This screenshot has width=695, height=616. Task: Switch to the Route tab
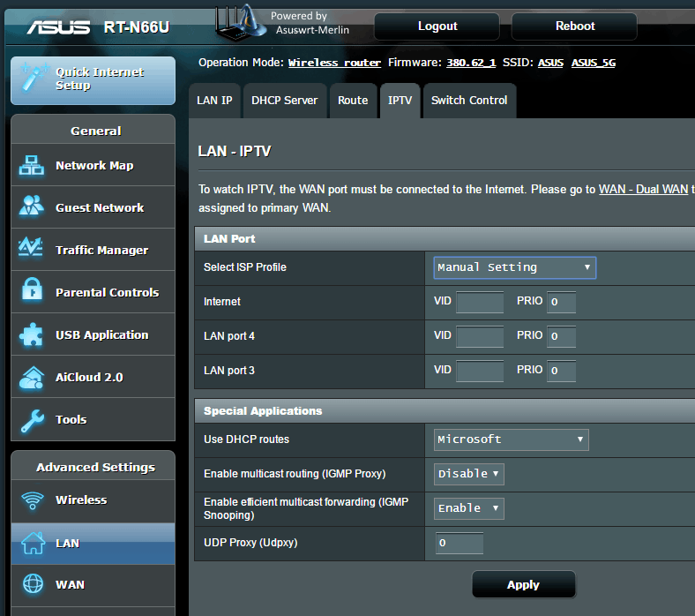point(353,101)
